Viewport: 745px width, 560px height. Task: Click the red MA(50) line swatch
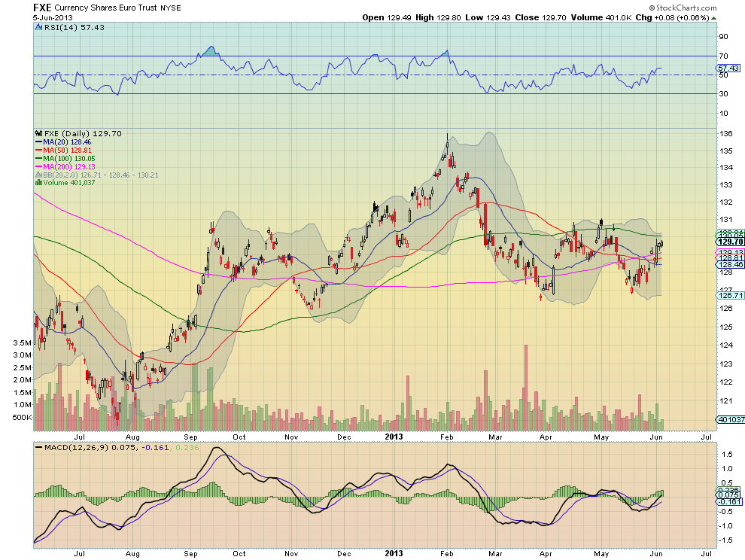[x=39, y=151]
